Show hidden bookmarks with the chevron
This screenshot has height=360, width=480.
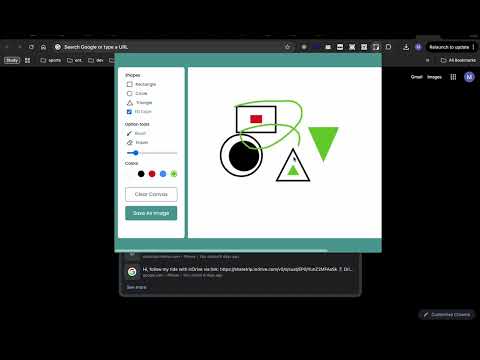pos(428,60)
